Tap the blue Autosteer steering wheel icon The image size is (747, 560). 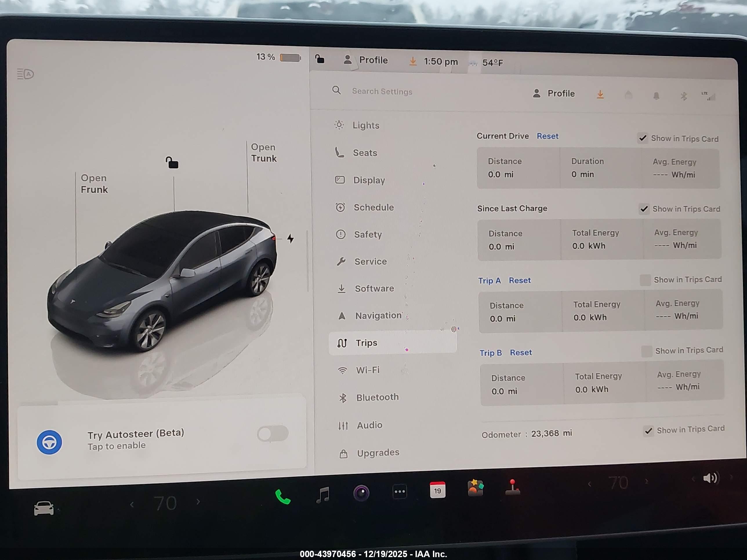point(49,442)
